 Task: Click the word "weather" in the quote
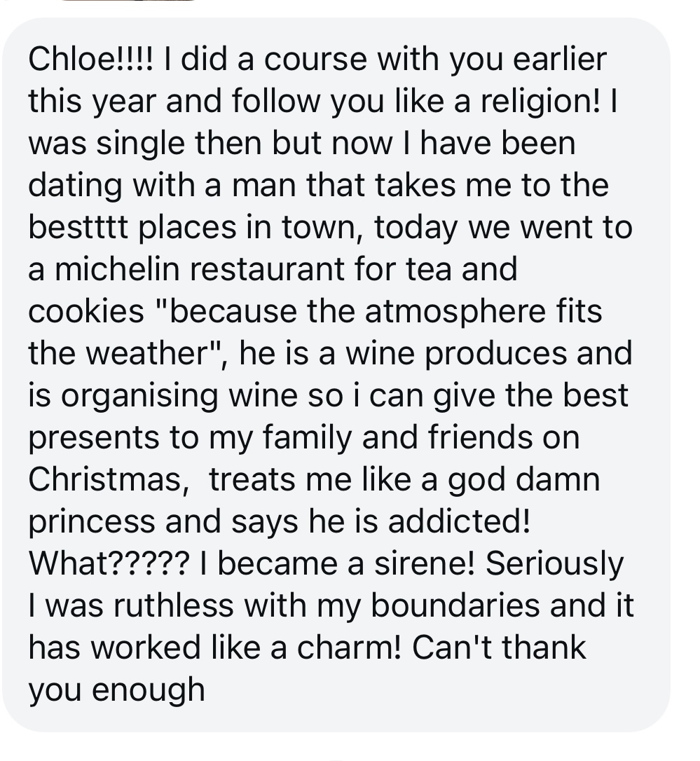[148, 353]
